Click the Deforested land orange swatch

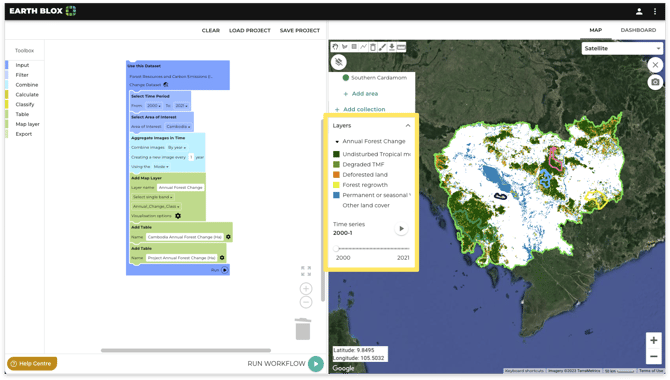coord(336,175)
